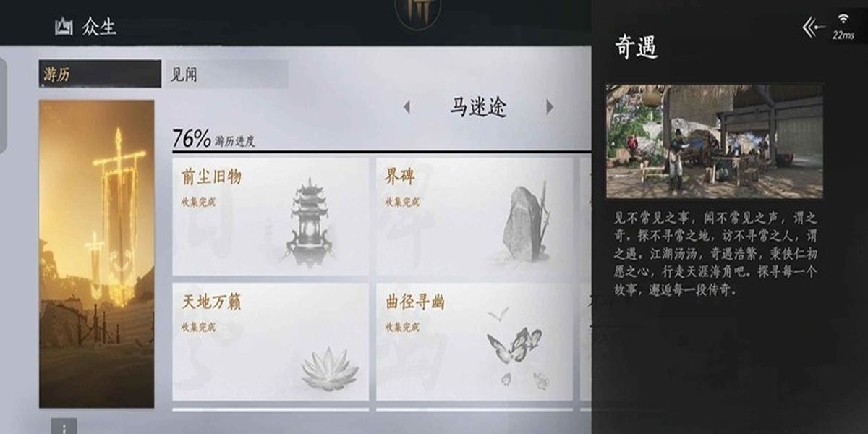The image size is (868, 434).
Task: Click the golden banner artwork thumbnail
Action: click(x=96, y=254)
